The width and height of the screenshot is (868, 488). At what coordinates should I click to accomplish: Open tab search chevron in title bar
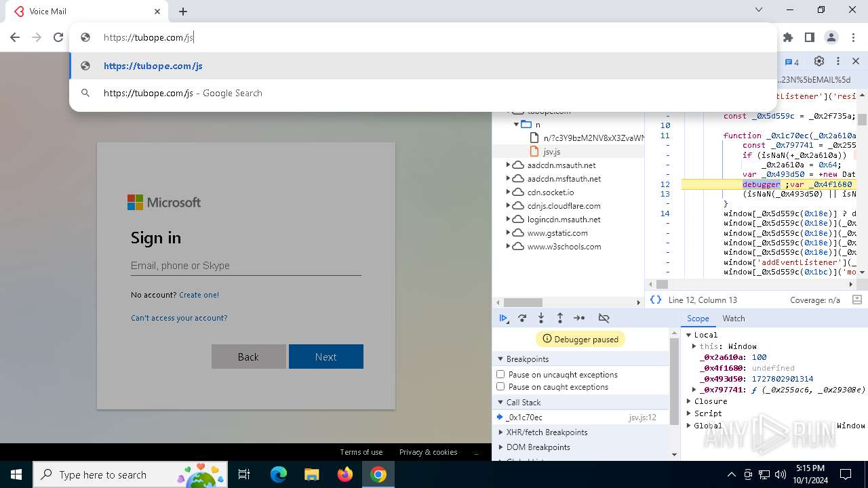(x=759, y=10)
